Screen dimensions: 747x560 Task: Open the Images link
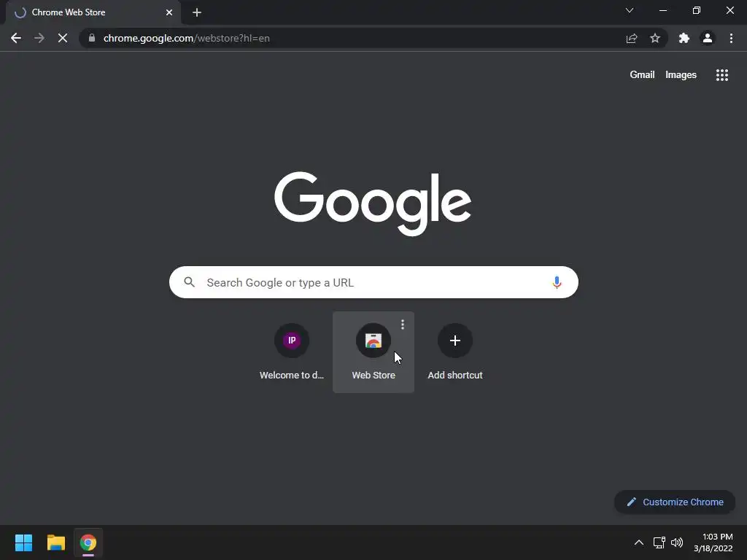pos(681,75)
